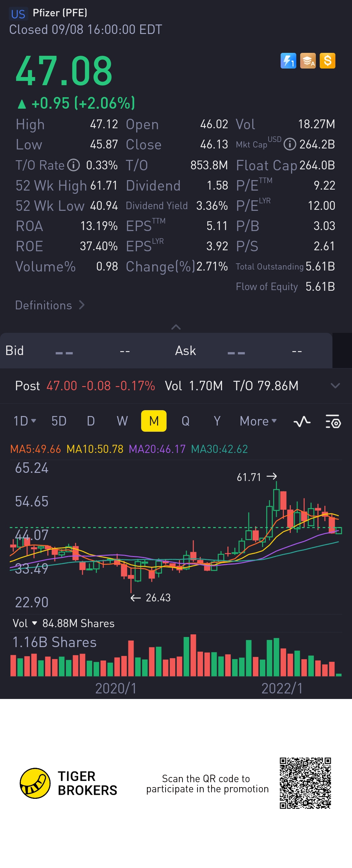352x868 pixels.
Task: Tap the MA5:49.66 indicator label
Action: point(35,449)
